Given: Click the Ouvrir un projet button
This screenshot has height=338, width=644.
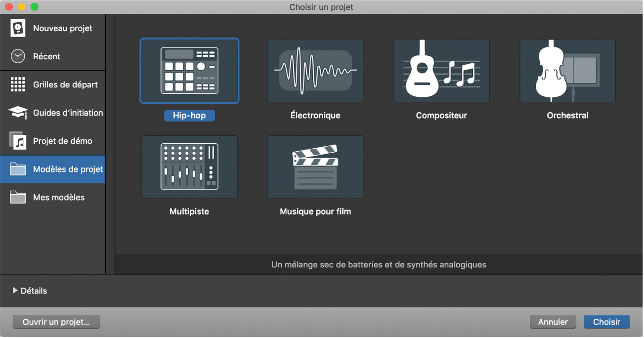Looking at the screenshot, I should click(56, 322).
